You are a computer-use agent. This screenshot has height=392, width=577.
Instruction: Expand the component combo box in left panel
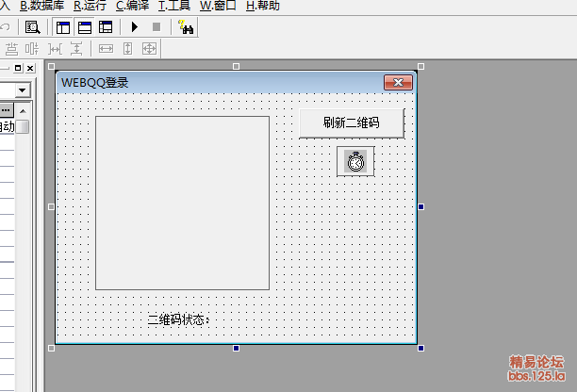(x=22, y=90)
